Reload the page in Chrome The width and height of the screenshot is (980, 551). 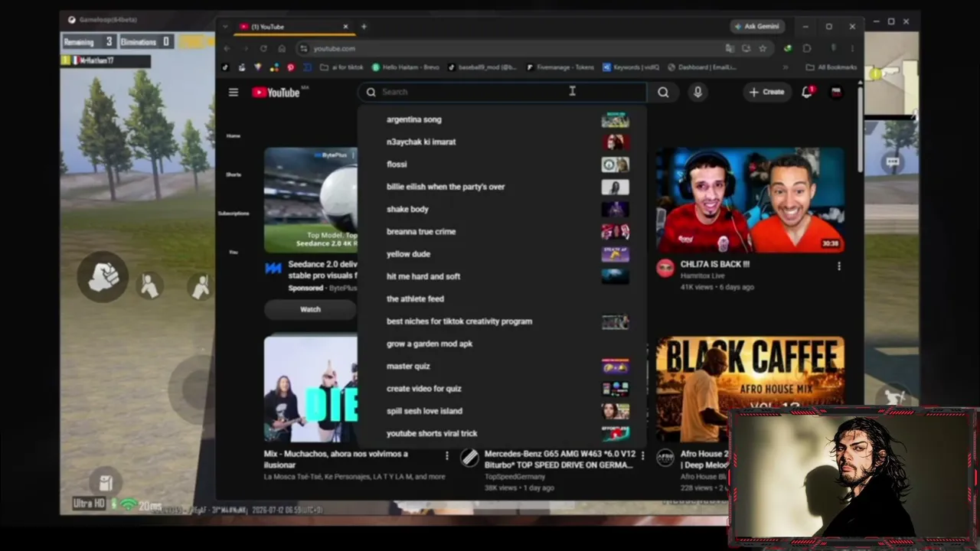pos(263,48)
